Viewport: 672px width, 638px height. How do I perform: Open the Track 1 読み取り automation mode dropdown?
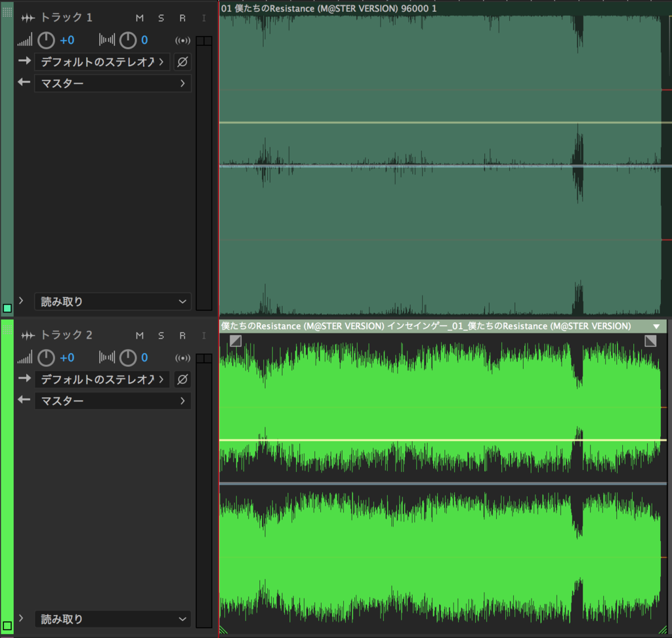click(x=113, y=302)
